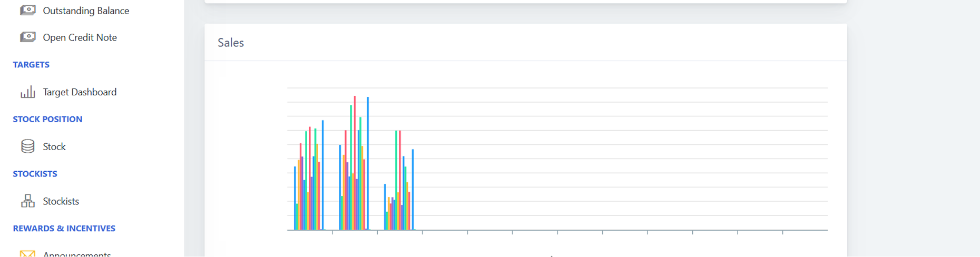This screenshot has height=257, width=980.
Task: Click the STOCK POSITION section header
Action: coord(47,119)
